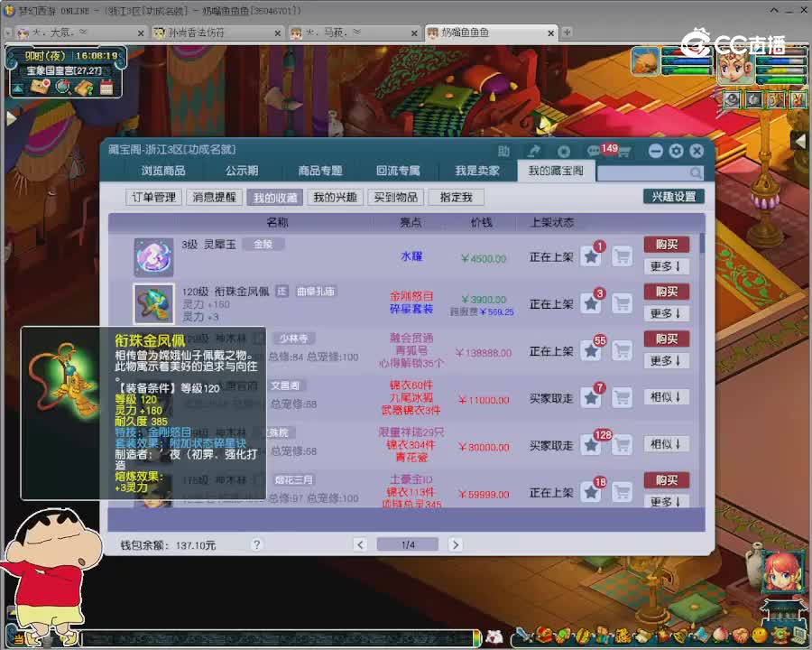Viewport: 812px width, 650px height.
Task: Open the mail envelope icon in top-left HUD
Action: [40, 86]
